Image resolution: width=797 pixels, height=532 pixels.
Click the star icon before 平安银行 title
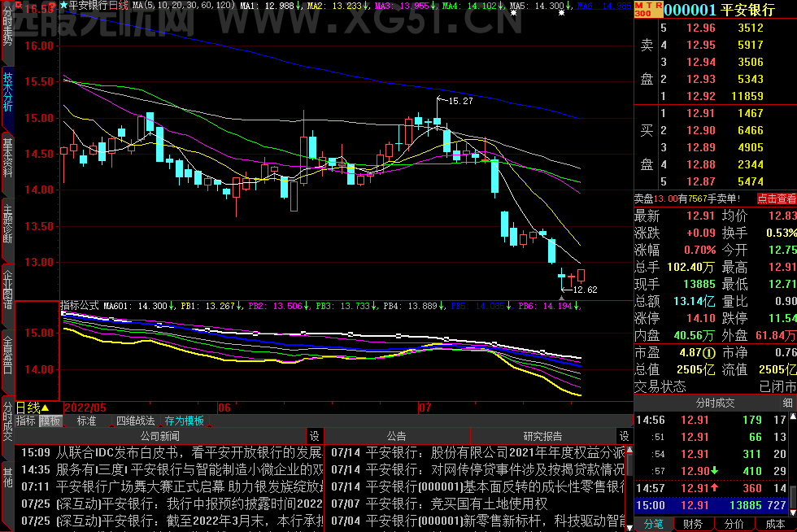tap(64, 6)
